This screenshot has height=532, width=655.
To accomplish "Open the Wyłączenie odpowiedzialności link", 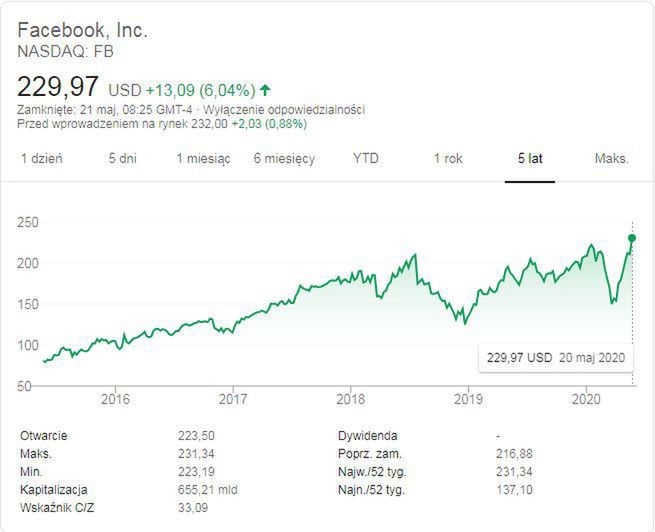I will coord(284,109).
